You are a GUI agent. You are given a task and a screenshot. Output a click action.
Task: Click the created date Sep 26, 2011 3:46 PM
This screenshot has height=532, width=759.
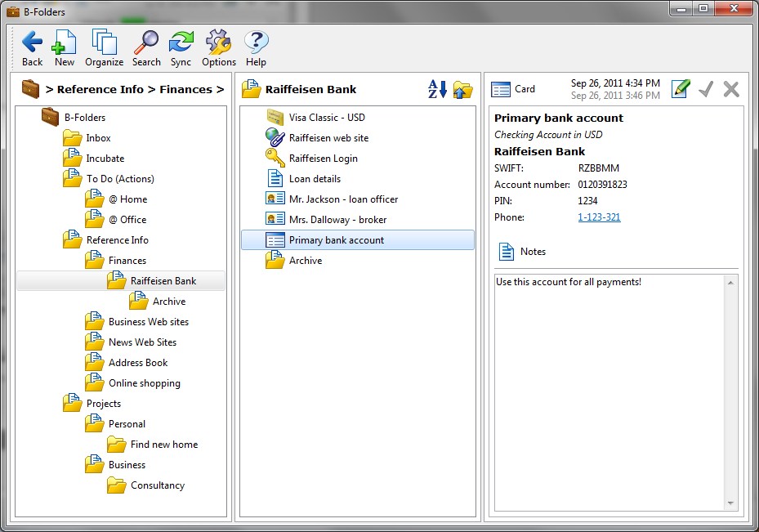[615, 96]
